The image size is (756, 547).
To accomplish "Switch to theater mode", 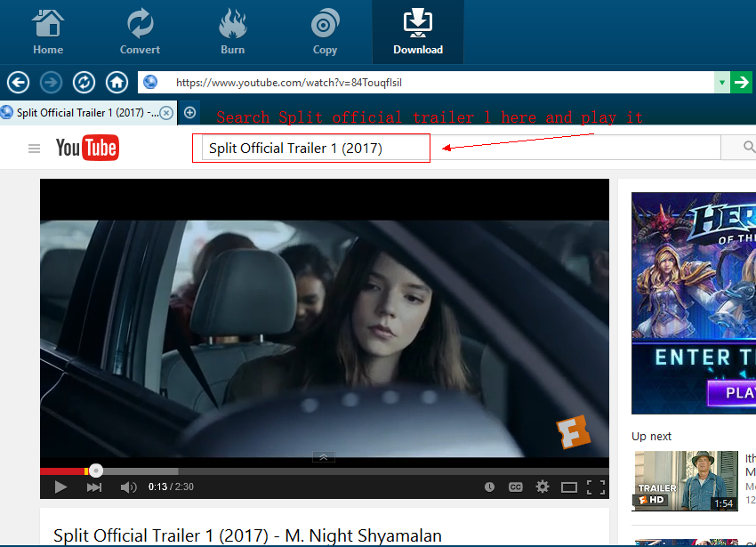I will coord(569,487).
